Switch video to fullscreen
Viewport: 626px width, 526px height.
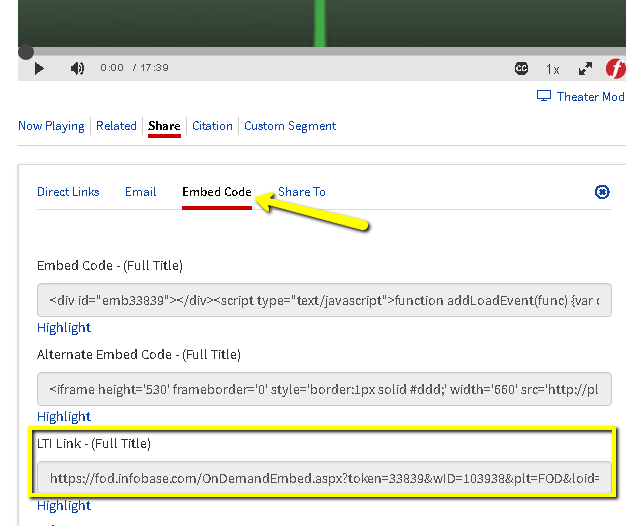coord(585,69)
